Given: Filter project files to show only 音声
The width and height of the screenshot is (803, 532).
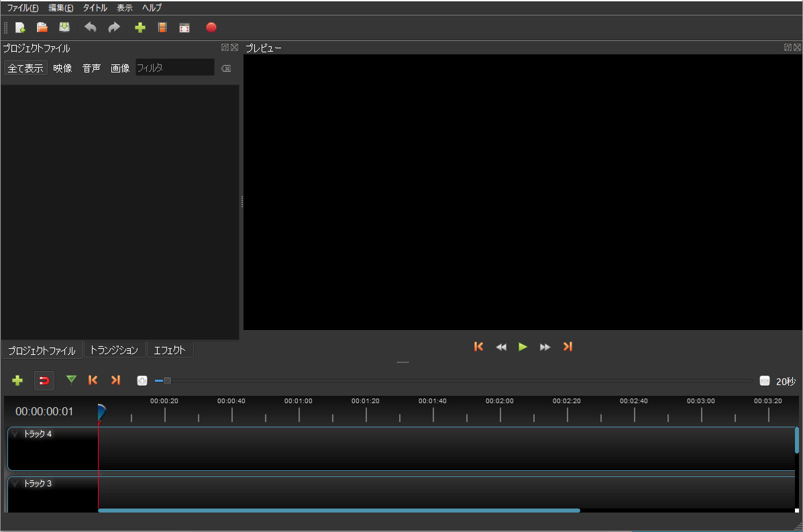Looking at the screenshot, I should 91,67.
